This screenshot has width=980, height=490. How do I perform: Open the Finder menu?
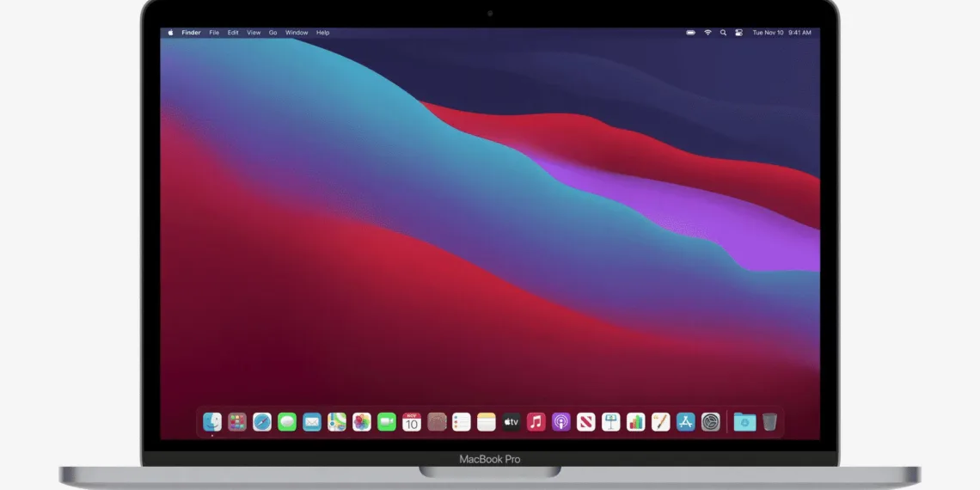pos(191,33)
